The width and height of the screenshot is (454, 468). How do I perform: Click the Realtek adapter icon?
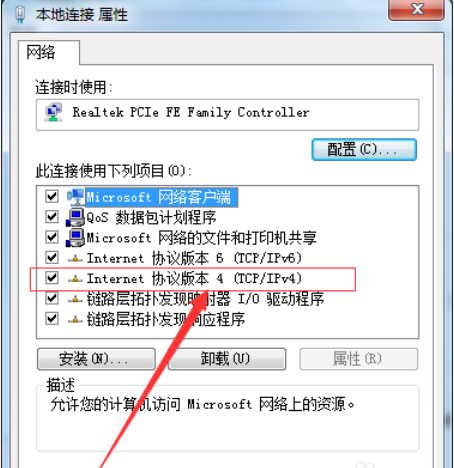(54, 113)
